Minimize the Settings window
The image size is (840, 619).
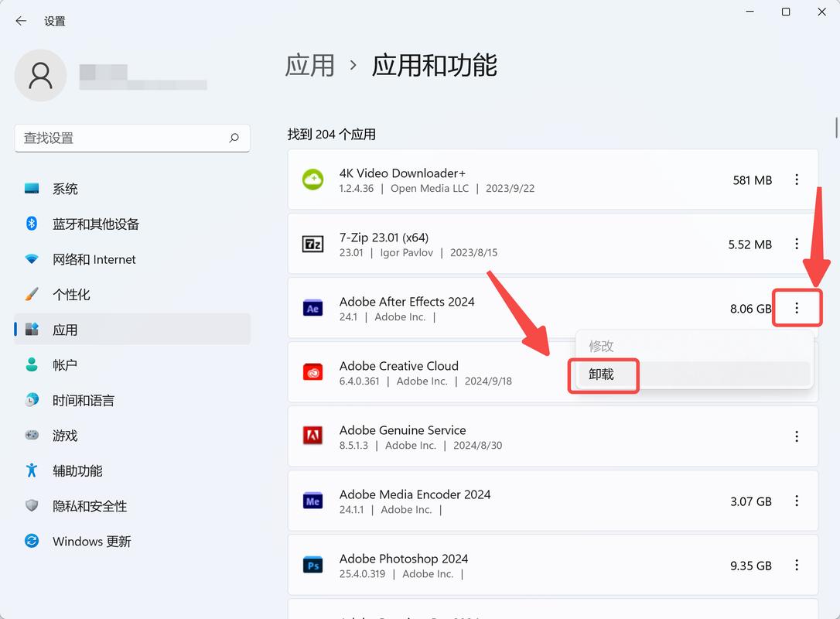750,12
